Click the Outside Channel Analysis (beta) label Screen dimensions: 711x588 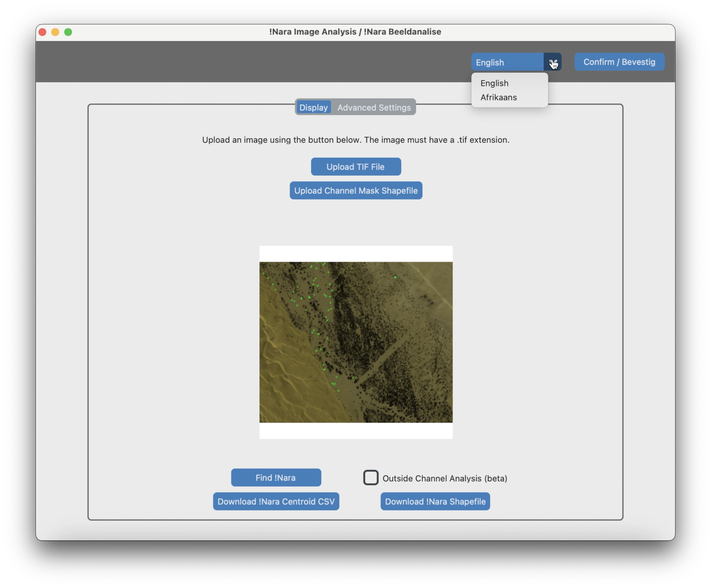[x=445, y=479]
